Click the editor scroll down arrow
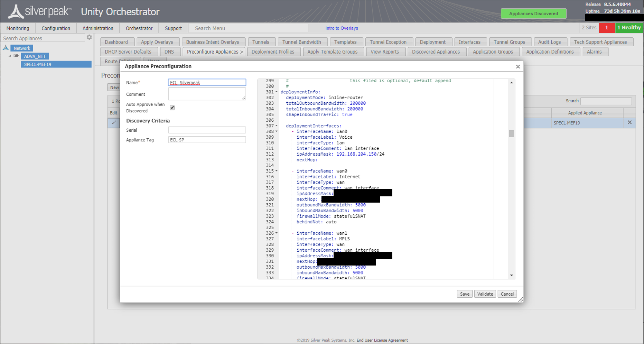644x344 pixels. pos(512,275)
